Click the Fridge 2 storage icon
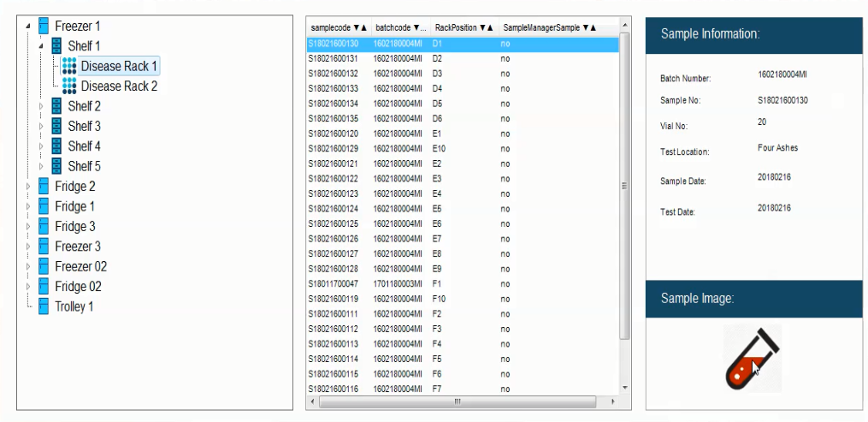Viewport: 868px width, 422px height. 44,187
